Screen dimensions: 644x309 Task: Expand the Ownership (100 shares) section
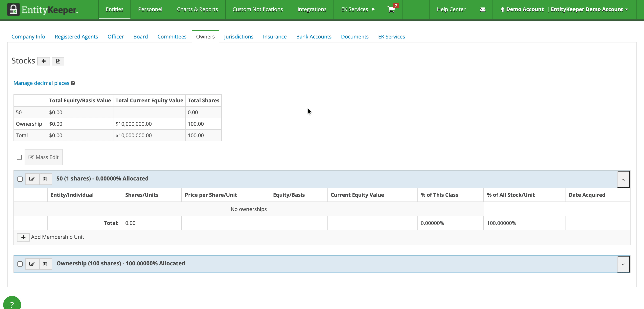(x=623, y=264)
